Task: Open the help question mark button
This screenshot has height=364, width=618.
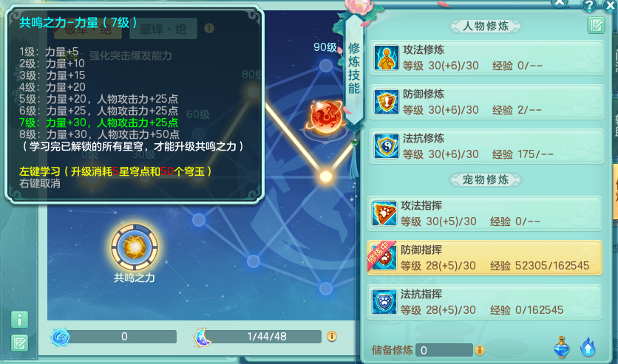Action: click(589, 5)
